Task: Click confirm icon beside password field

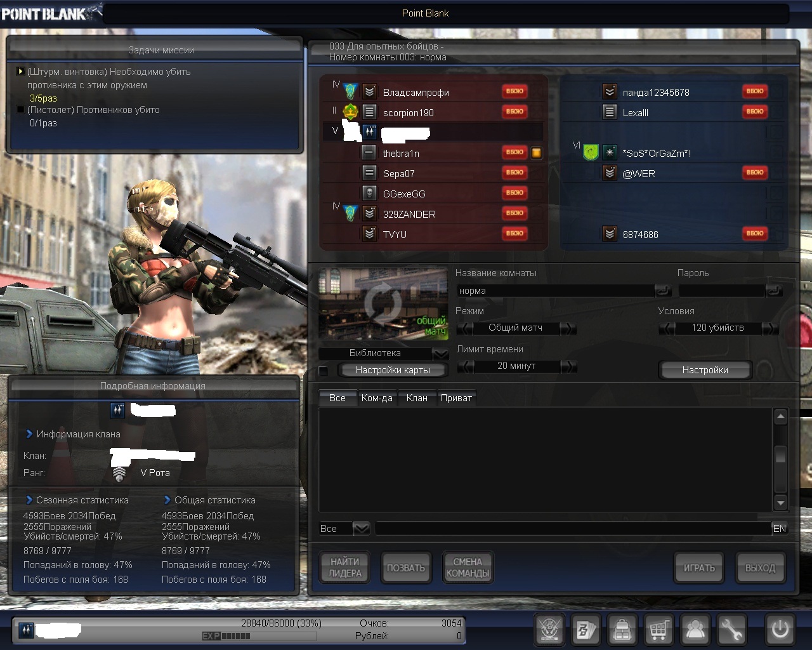Action: 775,291
